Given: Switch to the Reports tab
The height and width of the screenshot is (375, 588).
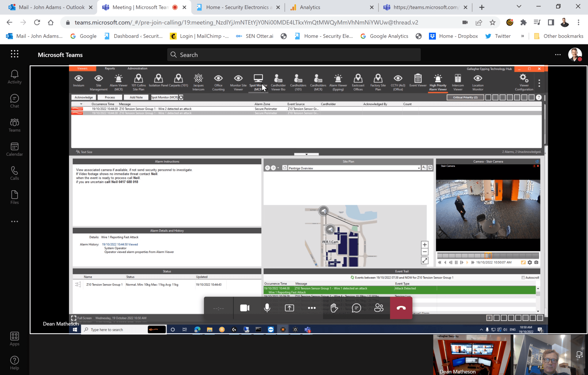Looking at the screenshot, I should pos(110,68).
